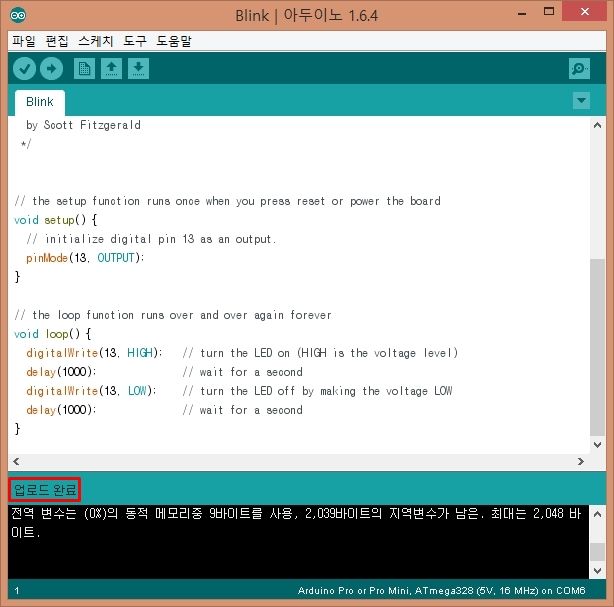The width and height of the screenshot is (614, 607).
Task: Click the void loop() line
Action: (x=52, y=334)
